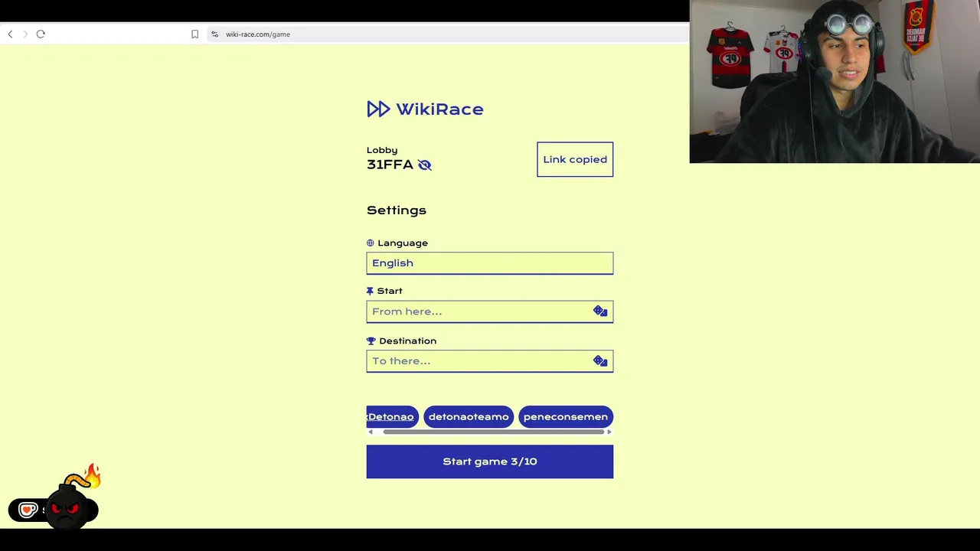Image resolution: width=980 pixels, height=551 pixels.
Task: Click the left arrow of players scrollbar
Action: (x=371, y=432)
